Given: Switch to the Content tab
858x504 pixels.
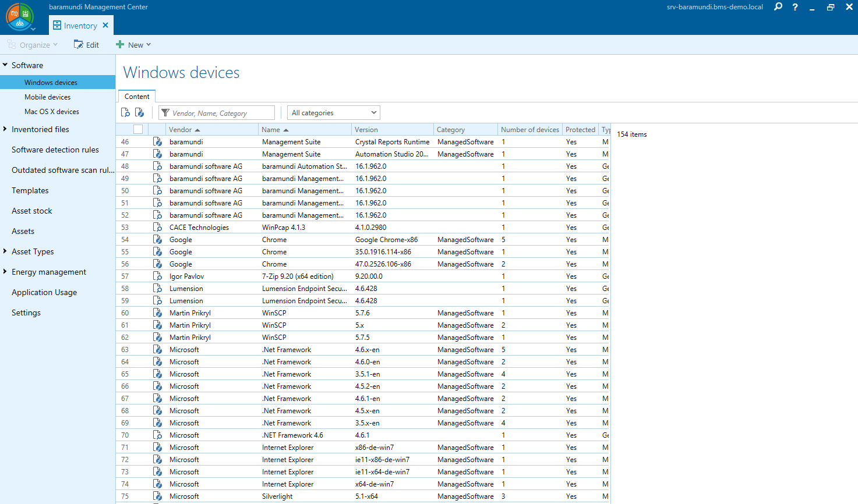Looking at the screenshot, I should point(137,97).
